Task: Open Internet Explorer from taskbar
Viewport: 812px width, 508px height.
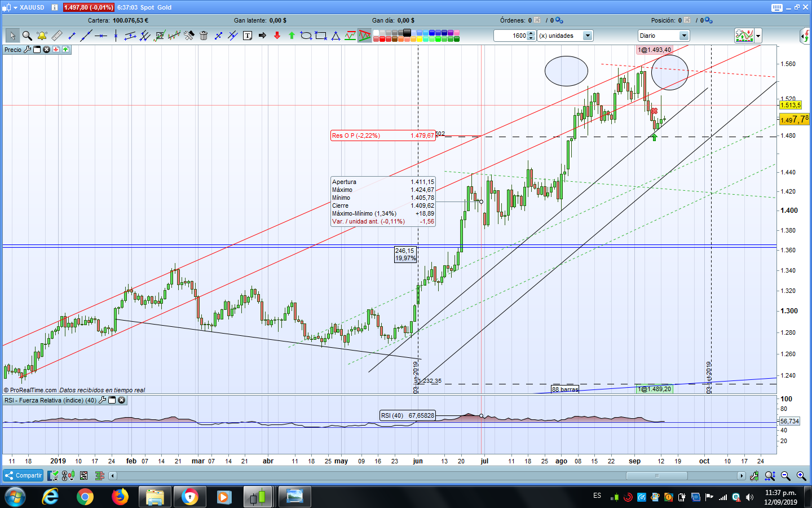Action: pyautogui.click(x=50, y=497)
